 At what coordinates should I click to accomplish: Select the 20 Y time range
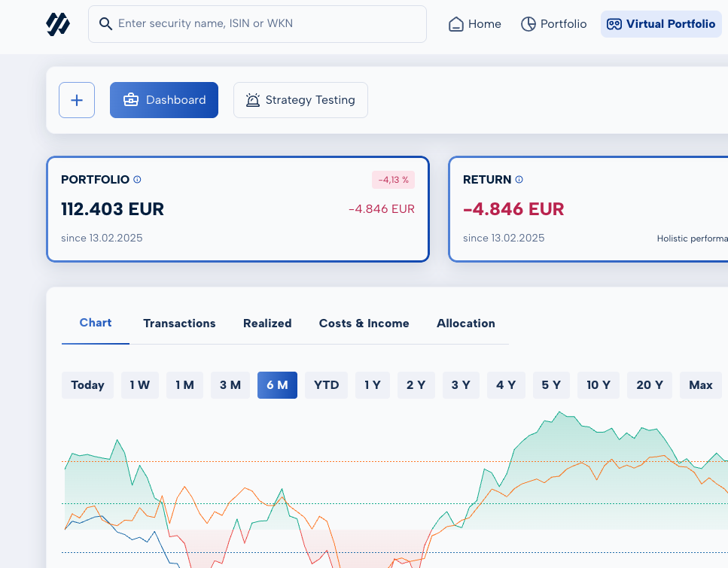point(650,385)
